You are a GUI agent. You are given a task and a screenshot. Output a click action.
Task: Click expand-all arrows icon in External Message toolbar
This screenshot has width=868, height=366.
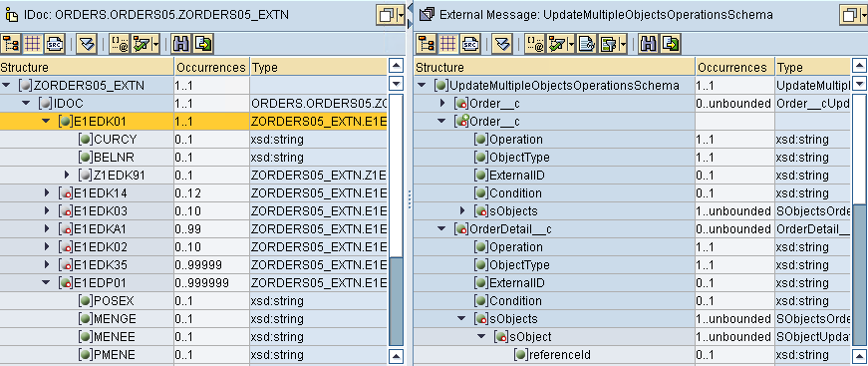click(x=501, y=44)
